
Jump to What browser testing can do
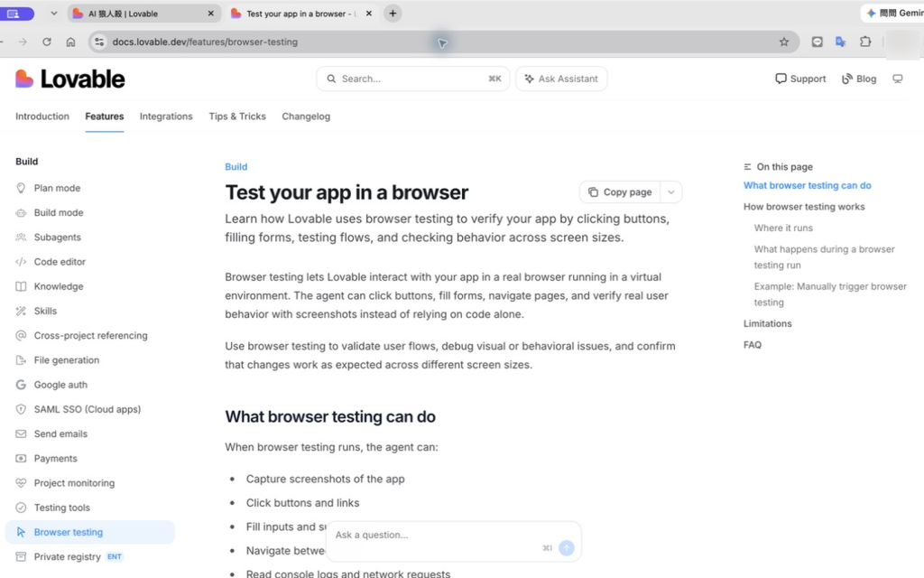pyautogui.click(x=808, y=186)
